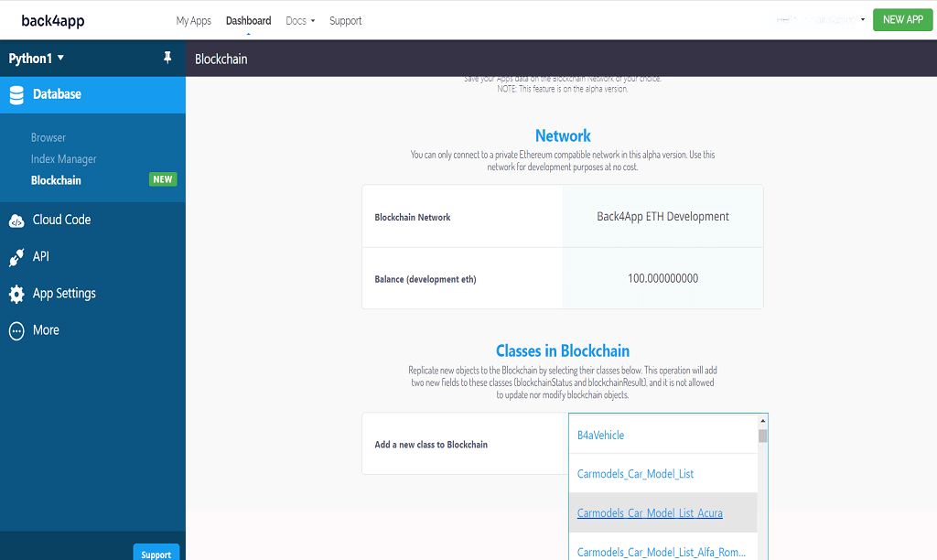Click the Classes in Blockchain heading
The width and height of the screenshot is (937, 560).
click(x=563, y=350)
